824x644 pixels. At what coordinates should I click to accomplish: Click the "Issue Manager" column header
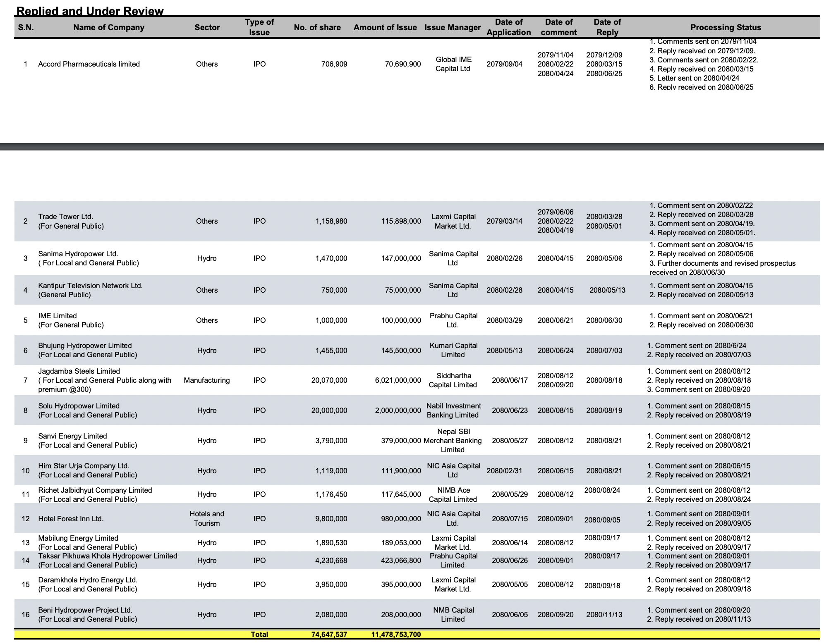click(453, 27)
